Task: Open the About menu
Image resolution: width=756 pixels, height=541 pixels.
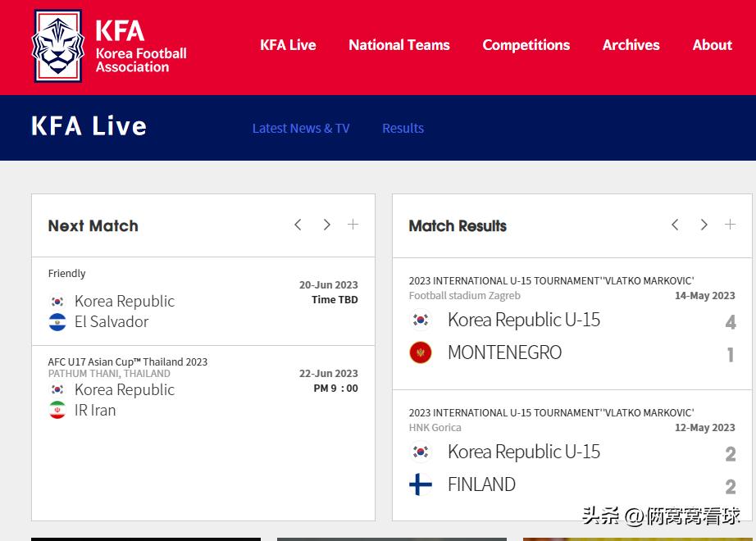Action: point(712,45)
